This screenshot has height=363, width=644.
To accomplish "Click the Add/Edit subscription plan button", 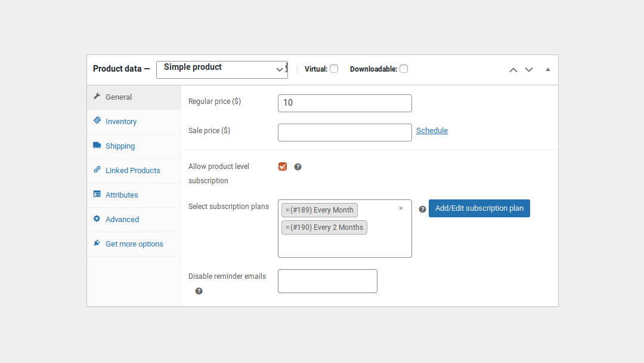I will [x=479, y=208].
